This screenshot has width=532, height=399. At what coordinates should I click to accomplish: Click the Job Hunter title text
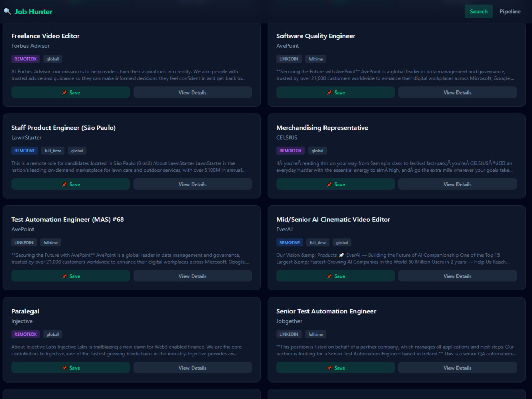(33, 12)
